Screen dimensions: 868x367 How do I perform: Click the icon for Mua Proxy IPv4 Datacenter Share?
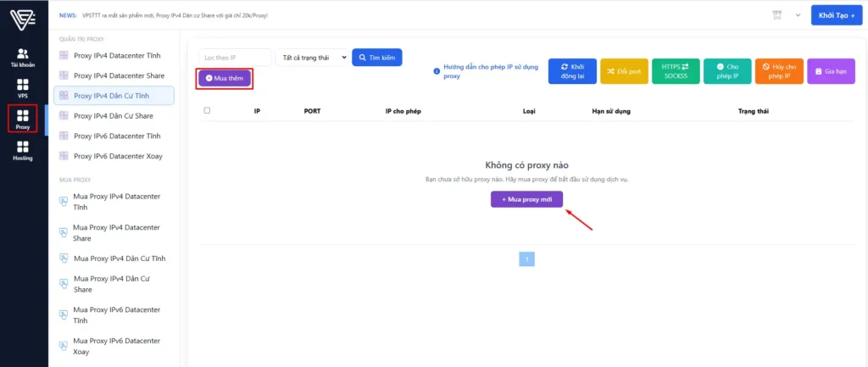(64, 233)
